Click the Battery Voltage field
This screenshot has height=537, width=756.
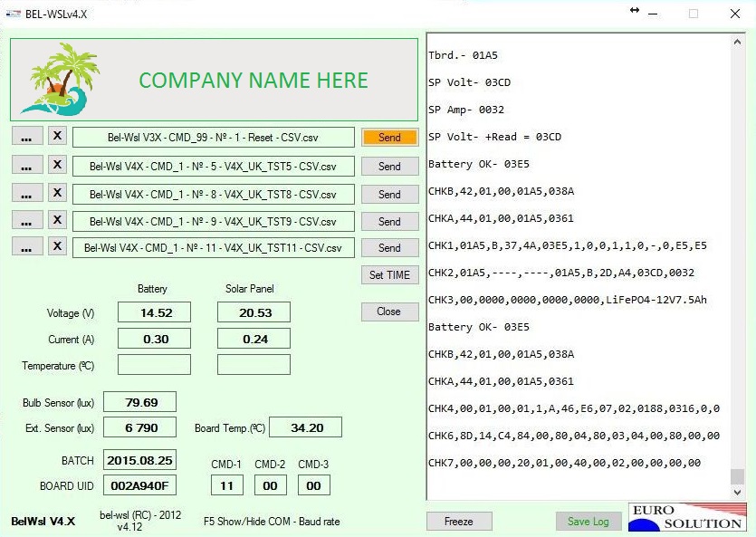click(154, 312)
